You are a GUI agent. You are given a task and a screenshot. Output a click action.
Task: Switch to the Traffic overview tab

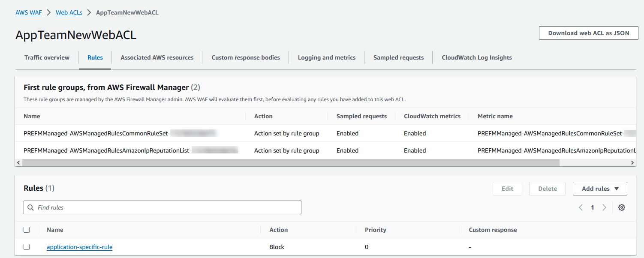coord(47,57)
